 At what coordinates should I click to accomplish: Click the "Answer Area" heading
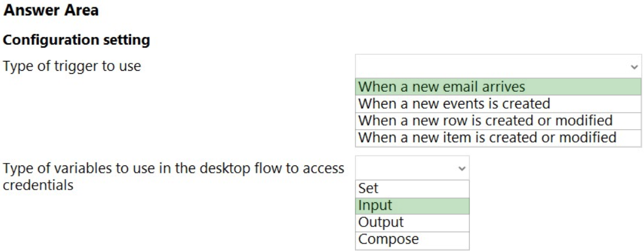[x=51, y=10]
